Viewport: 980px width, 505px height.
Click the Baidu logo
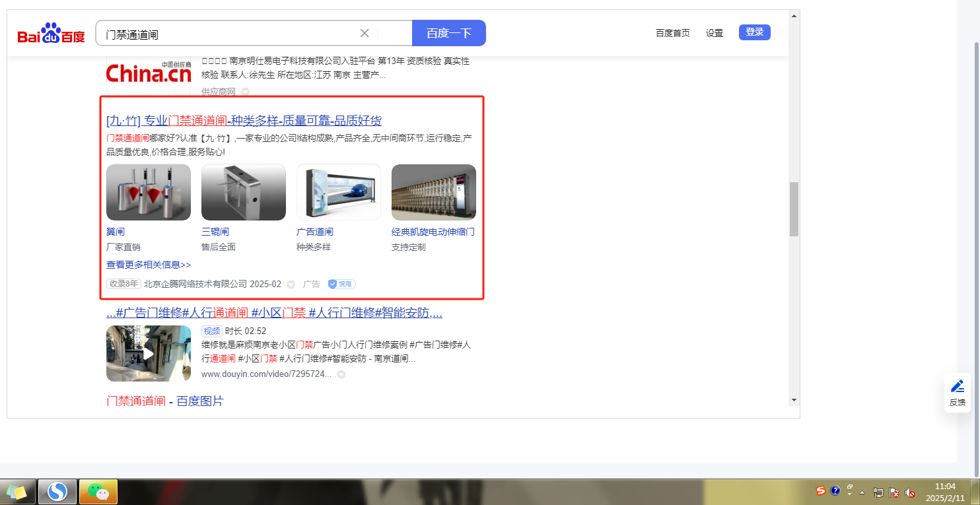coord(51,33)
